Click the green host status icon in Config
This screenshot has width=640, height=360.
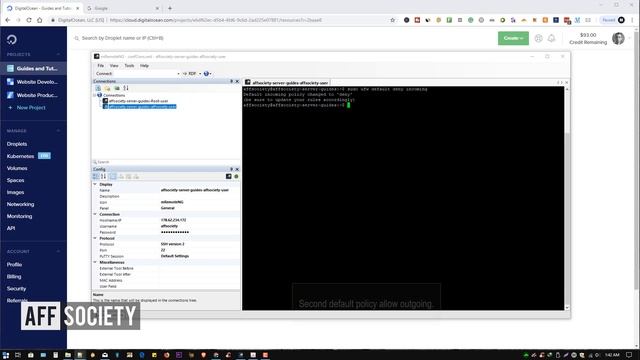point(236,177)
